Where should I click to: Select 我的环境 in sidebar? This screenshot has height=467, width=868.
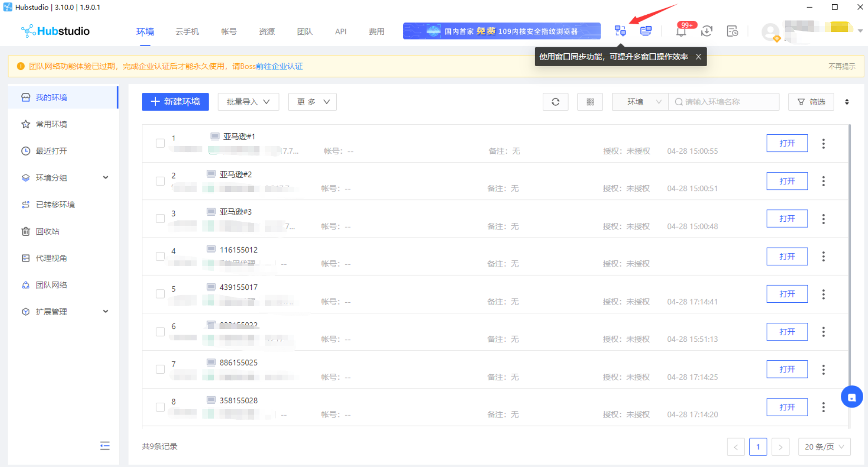click(63, 97)
